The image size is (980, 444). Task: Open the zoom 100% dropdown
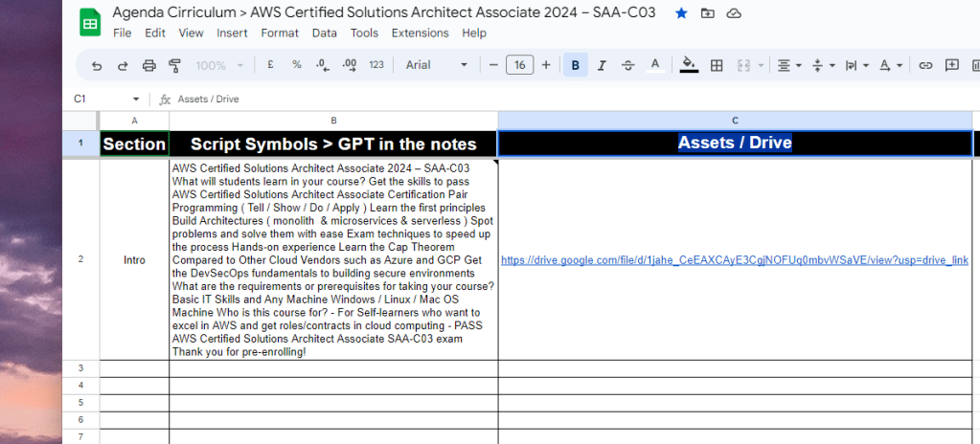218,65
